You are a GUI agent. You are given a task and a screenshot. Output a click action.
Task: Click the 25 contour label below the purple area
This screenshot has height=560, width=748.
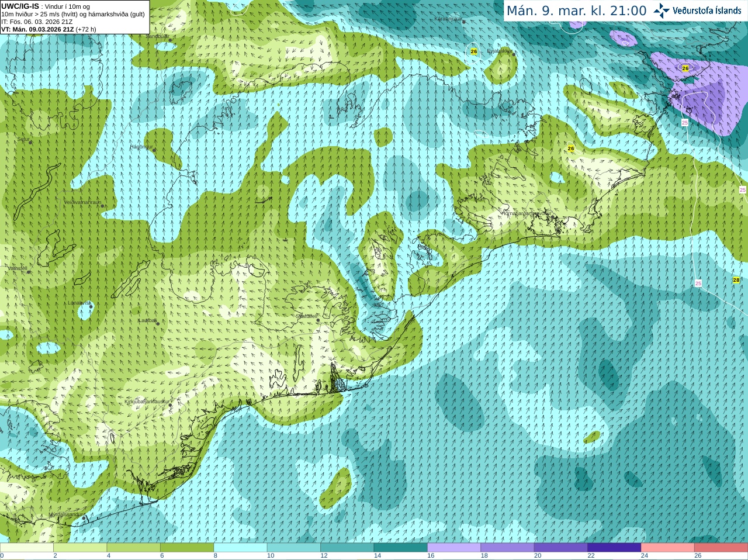point(685,123)
